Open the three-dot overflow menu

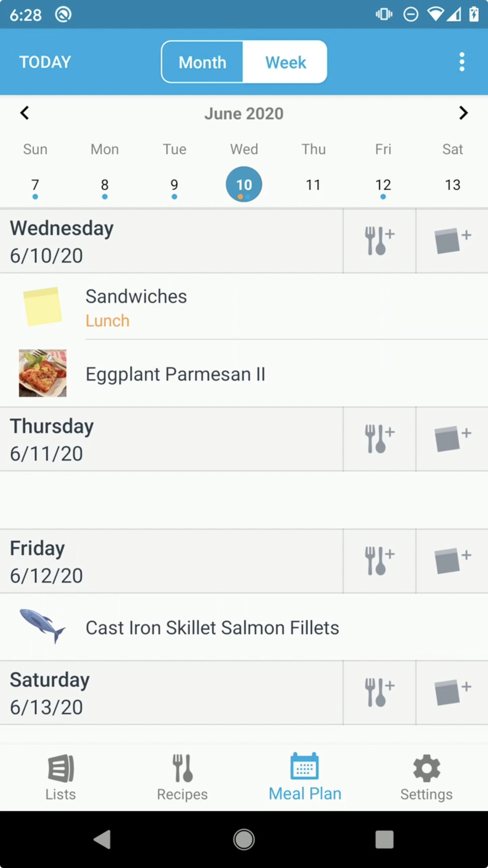pyautogui.click(x=462, y=62)
